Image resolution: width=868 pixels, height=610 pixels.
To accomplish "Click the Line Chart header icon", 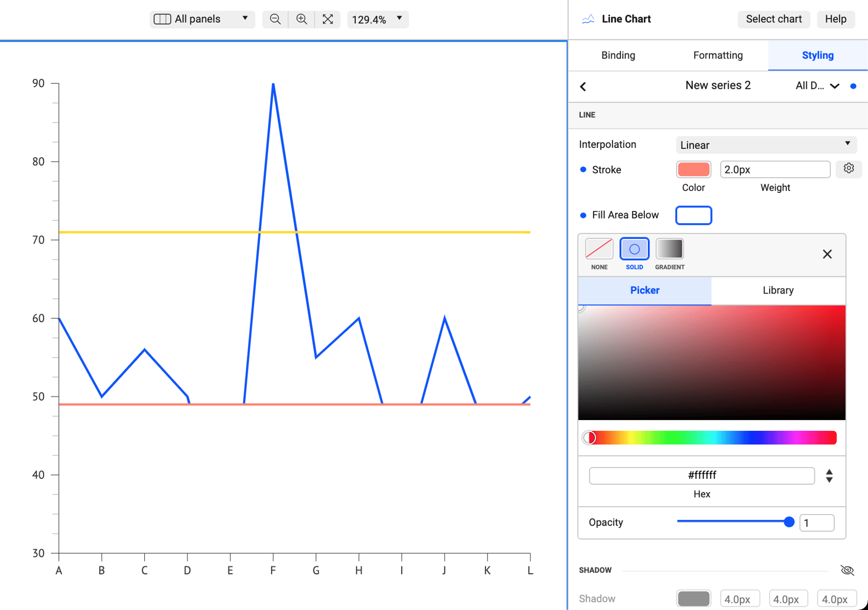I will tap(587, 19).
